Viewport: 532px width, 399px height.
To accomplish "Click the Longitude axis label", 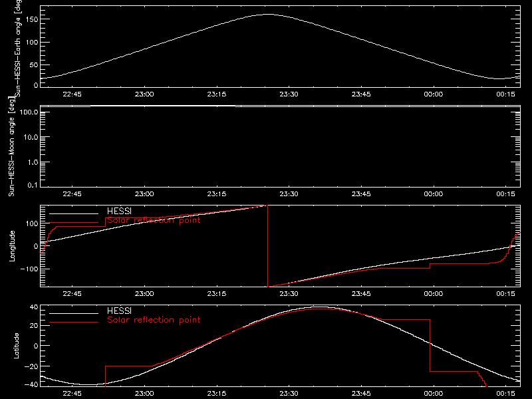I will coord(12,246).
